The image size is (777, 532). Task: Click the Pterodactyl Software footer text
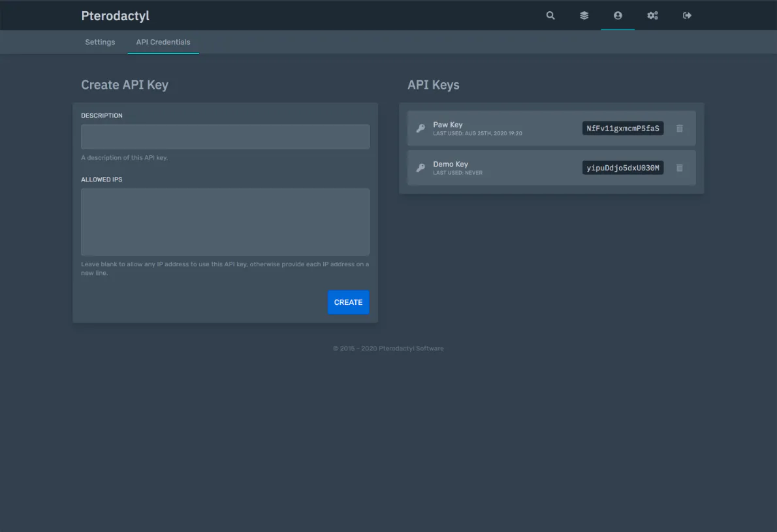point(411,349)
